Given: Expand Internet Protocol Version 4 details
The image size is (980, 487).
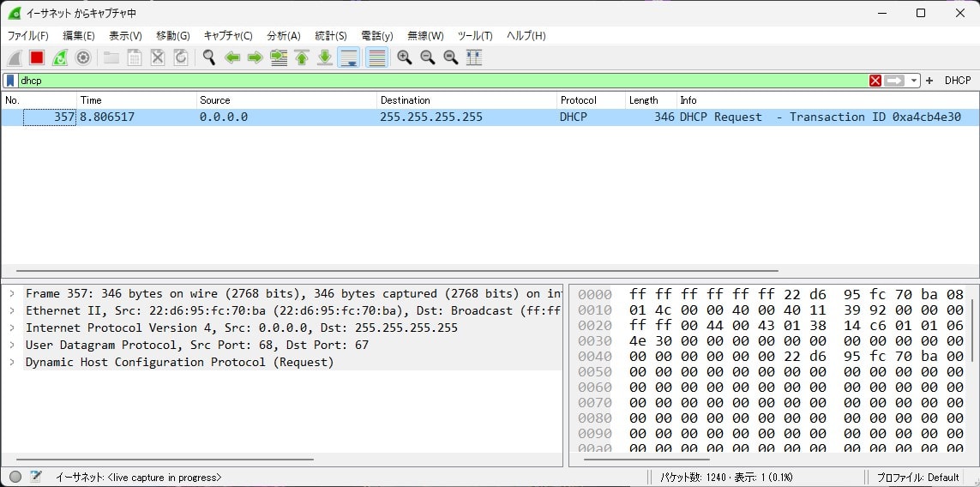Looking at the screenshot, I should [12, 328].
